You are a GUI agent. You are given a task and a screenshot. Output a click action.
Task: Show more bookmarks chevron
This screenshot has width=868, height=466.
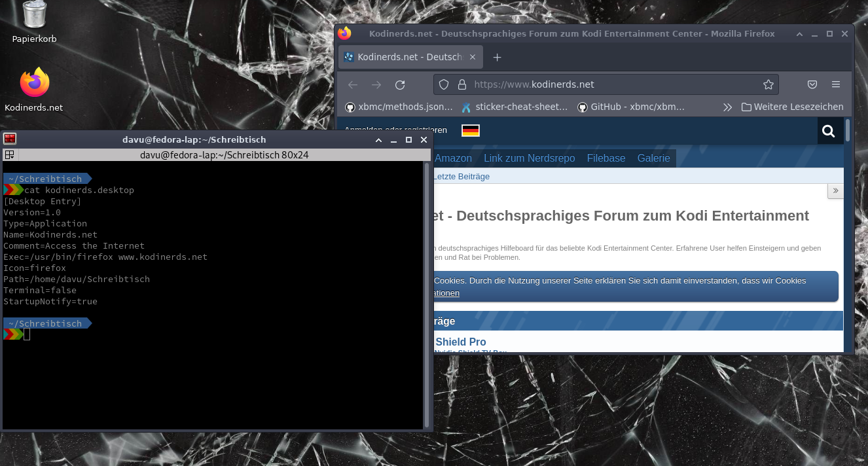click(727, 107)
